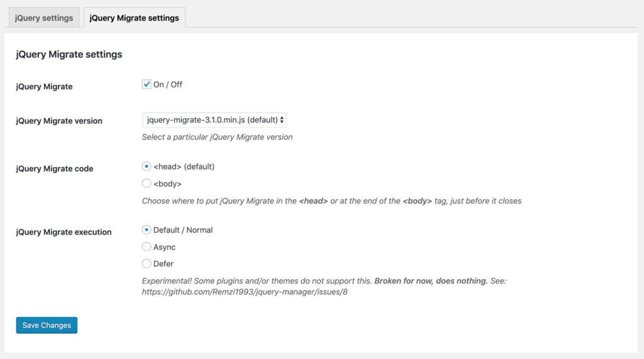Click the "<head> (default)" label text
Screen dimensions: 644x359
pos(184,167)
